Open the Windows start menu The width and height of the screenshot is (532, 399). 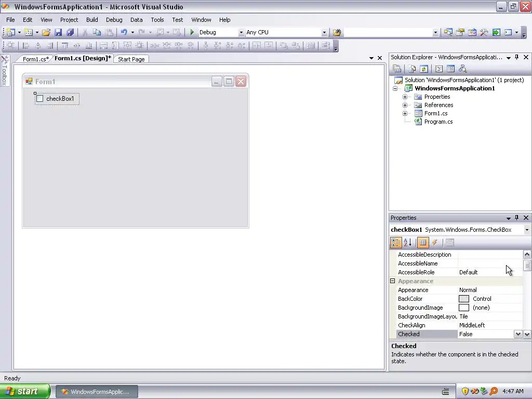pos(25,391)
